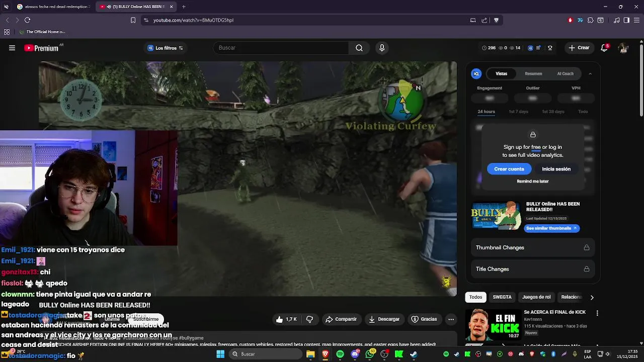Click the Descargar download button
Image resolution: width=644 pixels, height=362 pixels.
pos(384,319)
